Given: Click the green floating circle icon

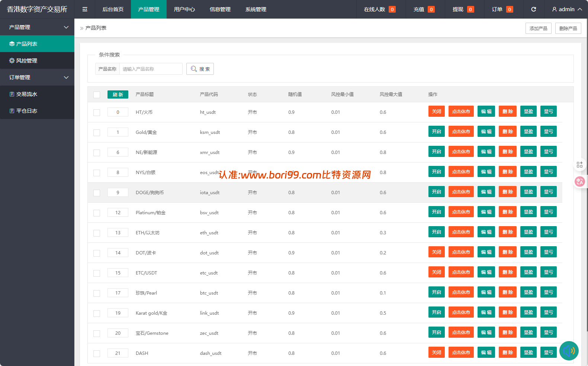Looking at the screenshot, I should coord(569,350).
